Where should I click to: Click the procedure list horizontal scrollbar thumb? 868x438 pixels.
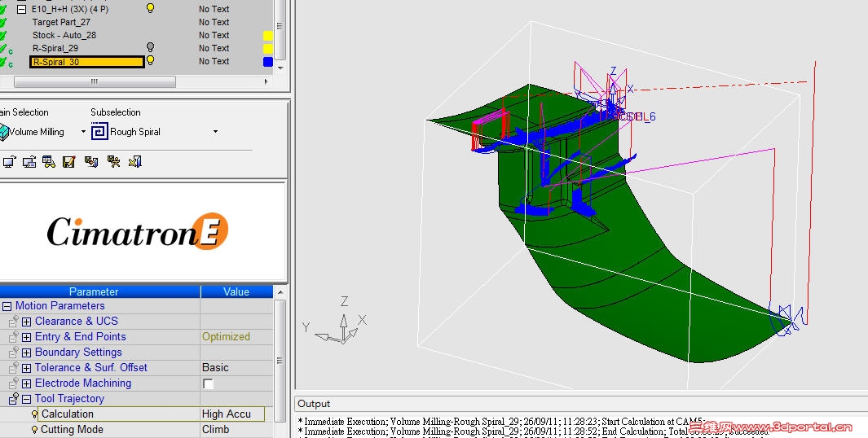tap(95, 82)
